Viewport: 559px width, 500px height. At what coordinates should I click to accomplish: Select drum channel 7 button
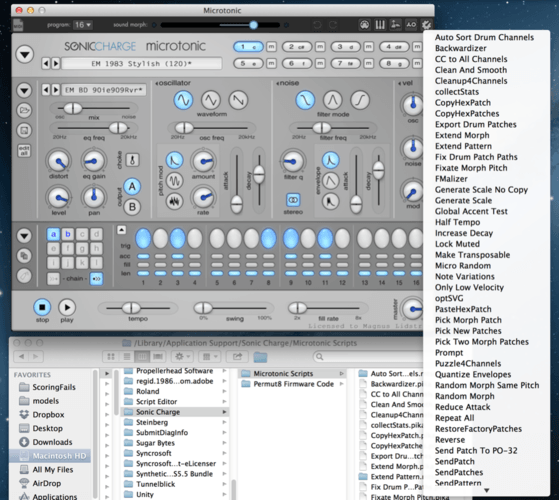click(x=345, y=63)
